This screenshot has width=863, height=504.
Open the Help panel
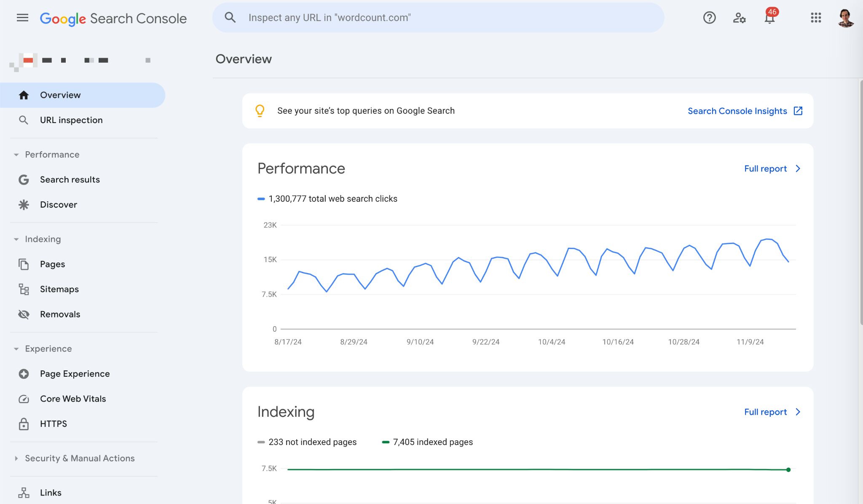pos(709,18)
